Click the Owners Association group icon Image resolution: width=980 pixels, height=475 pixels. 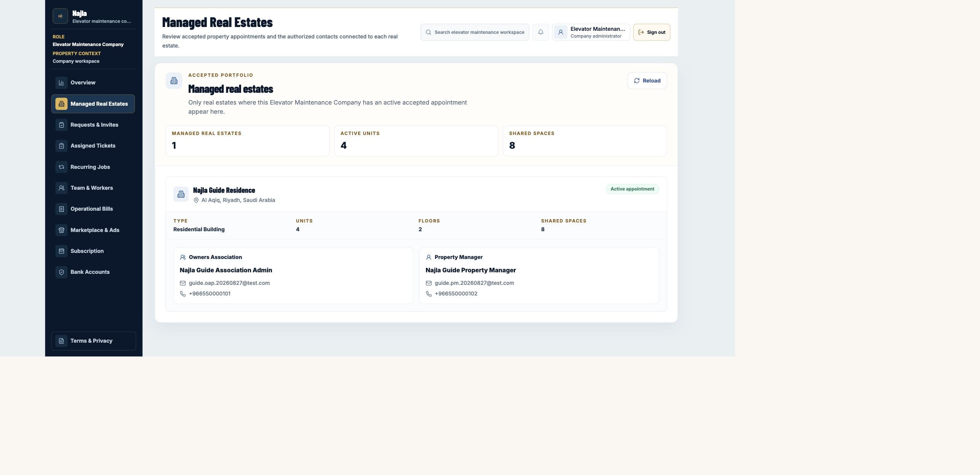click(x=183, y=257)
